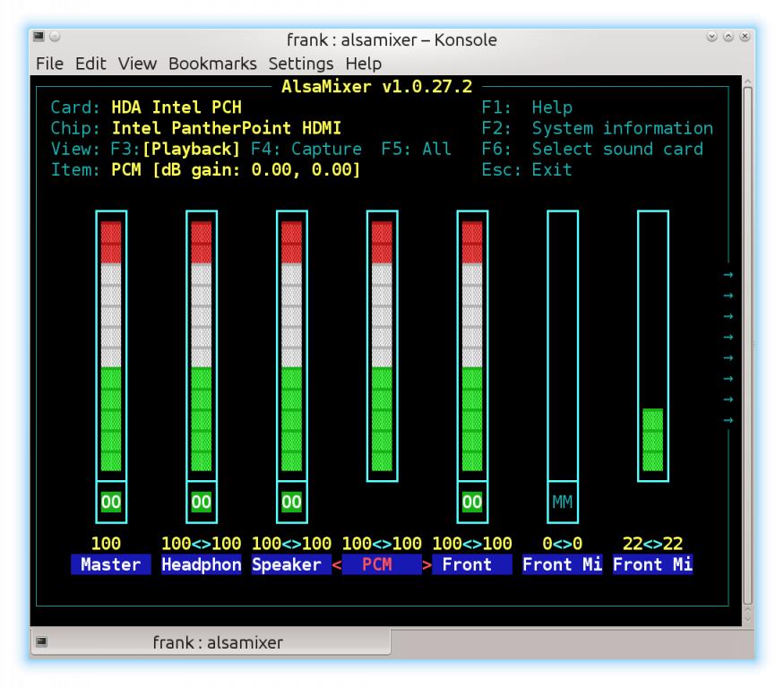Open the Help menu
This screenshot has width=784, height=688.
(363, 64)
